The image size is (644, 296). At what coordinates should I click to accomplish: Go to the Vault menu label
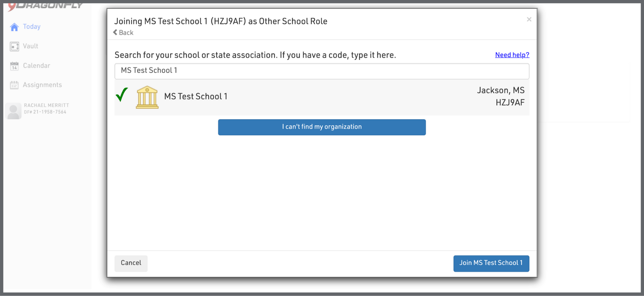coord(31,46)
